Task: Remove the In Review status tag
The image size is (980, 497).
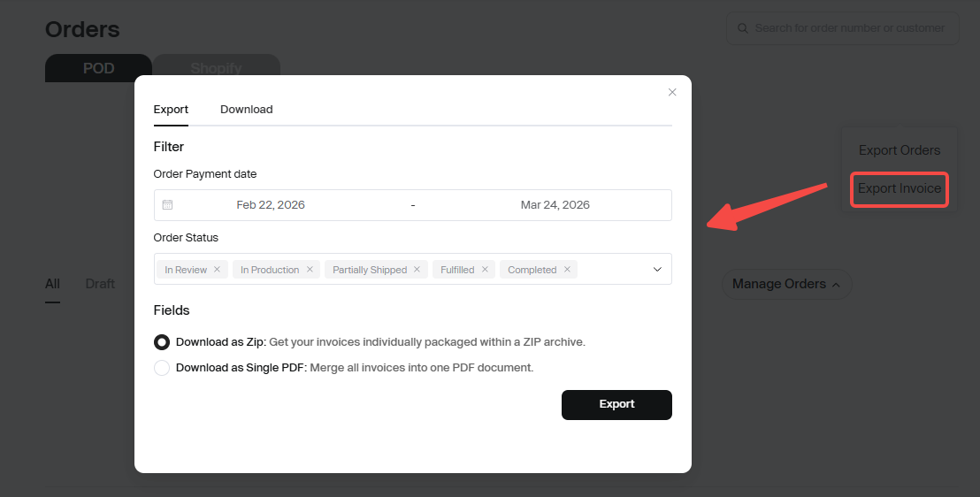Action: pyautogui.click(x=217, y=270)
